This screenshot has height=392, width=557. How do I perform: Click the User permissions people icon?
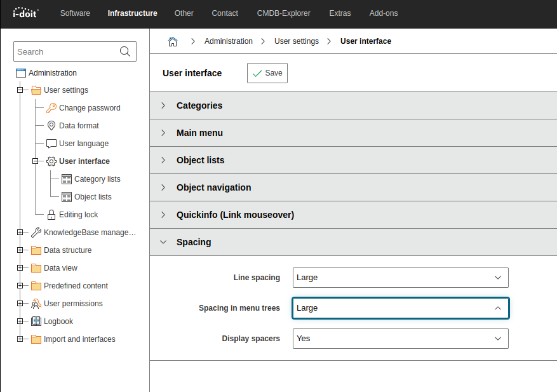pyautogui.click(x=36, y=304)
